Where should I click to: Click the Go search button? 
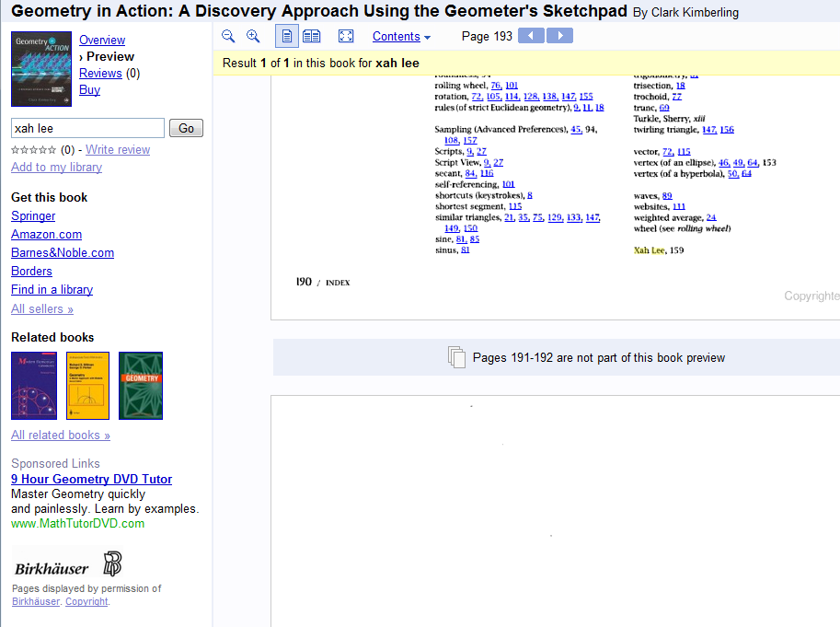click(x=186, y=128)
